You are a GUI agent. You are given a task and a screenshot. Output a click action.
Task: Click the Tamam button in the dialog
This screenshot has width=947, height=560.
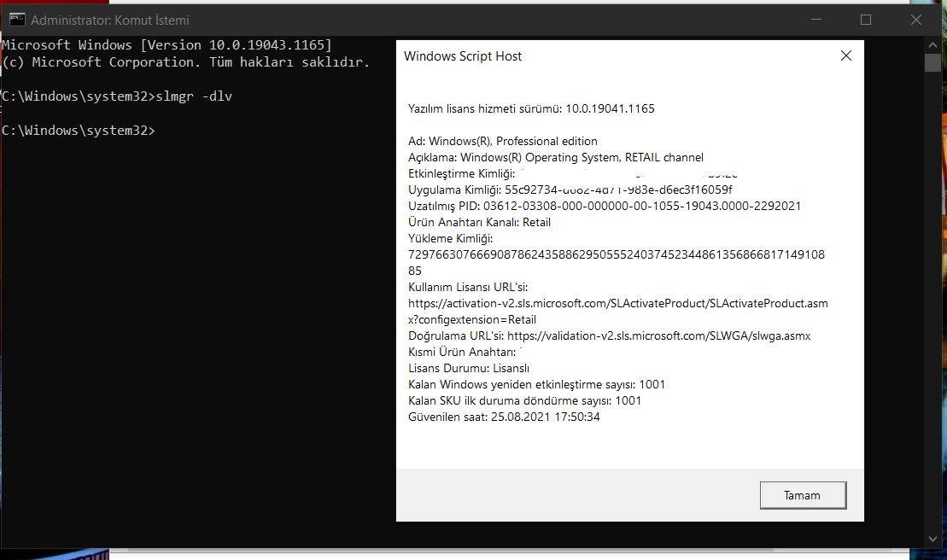point(803,495)
